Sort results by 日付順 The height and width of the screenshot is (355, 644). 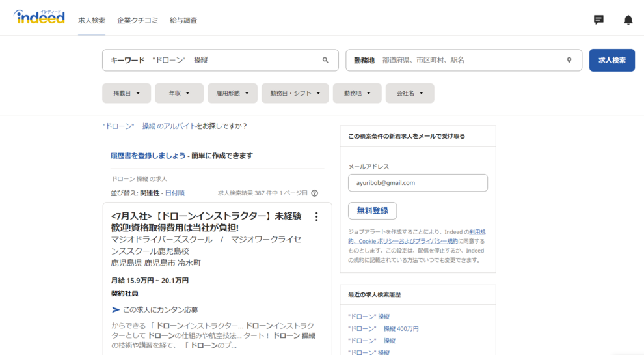click(174, 193)
